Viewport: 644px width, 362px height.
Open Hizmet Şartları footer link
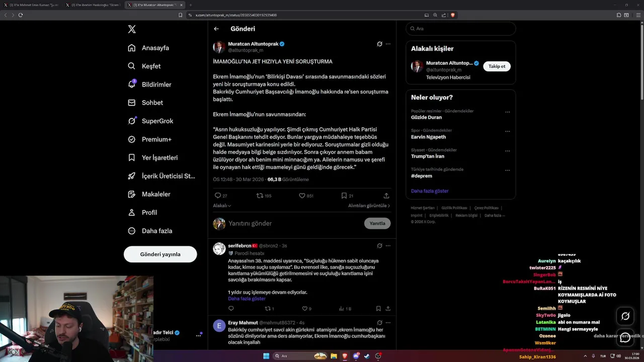pos(423,208)
